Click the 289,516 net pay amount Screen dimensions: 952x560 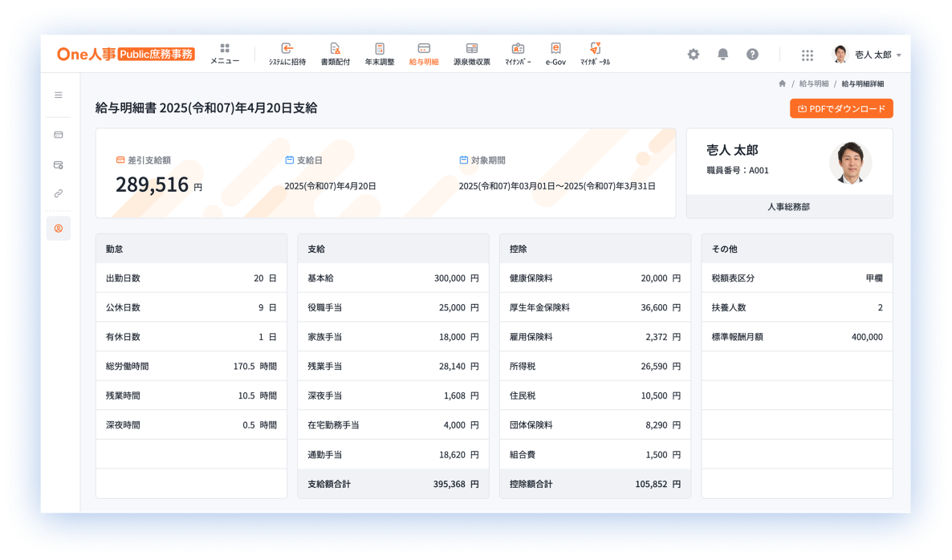click(152, 185)
